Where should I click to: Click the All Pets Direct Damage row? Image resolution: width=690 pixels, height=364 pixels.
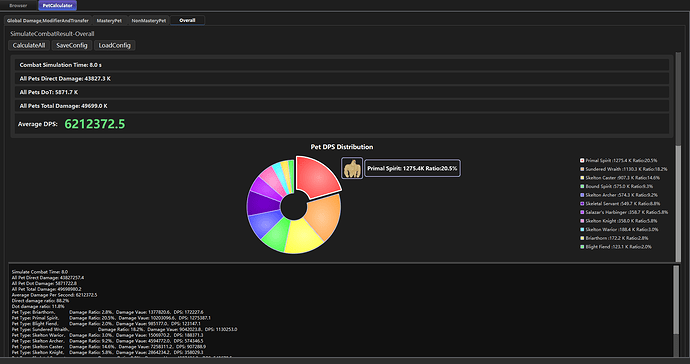[342, 78]
